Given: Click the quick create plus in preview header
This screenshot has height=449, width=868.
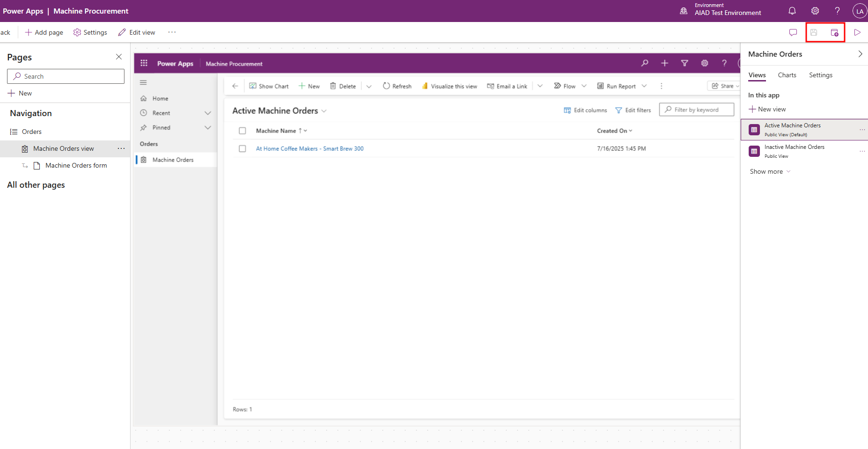Looking at the screenshot, I should pyautogui.click(x=664, y=63).
